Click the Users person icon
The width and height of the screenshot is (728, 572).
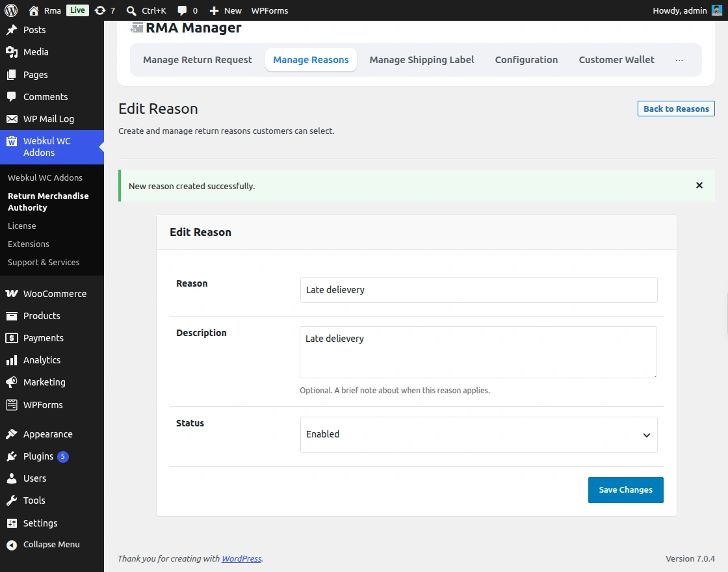tap(12, 478)
